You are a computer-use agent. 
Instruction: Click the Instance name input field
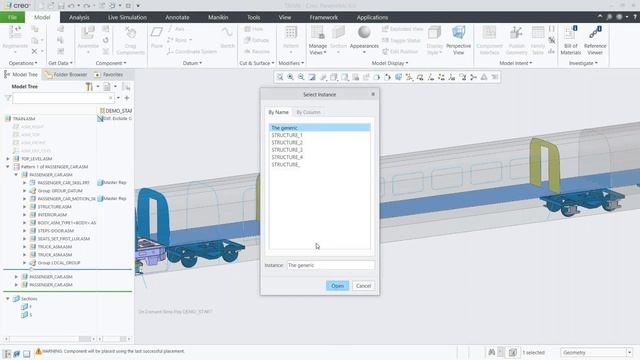pyautogui.click(x=331, y=265)
